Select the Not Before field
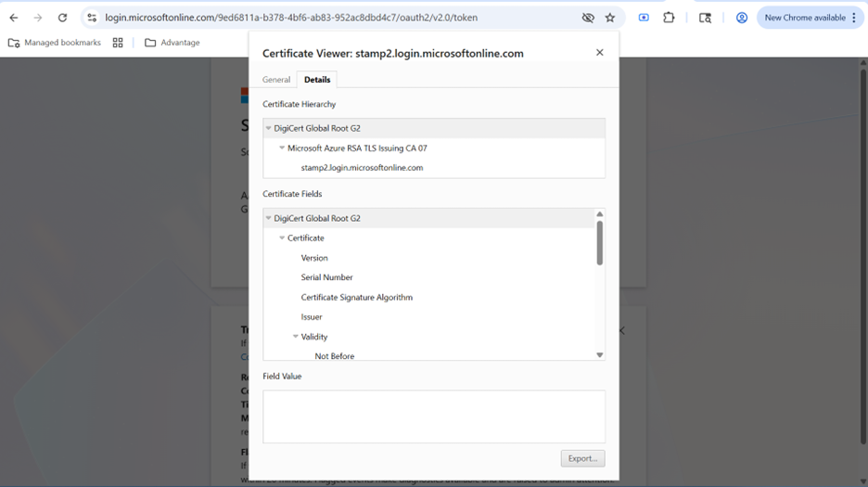 pyautogui.click(x=335, y=356)
